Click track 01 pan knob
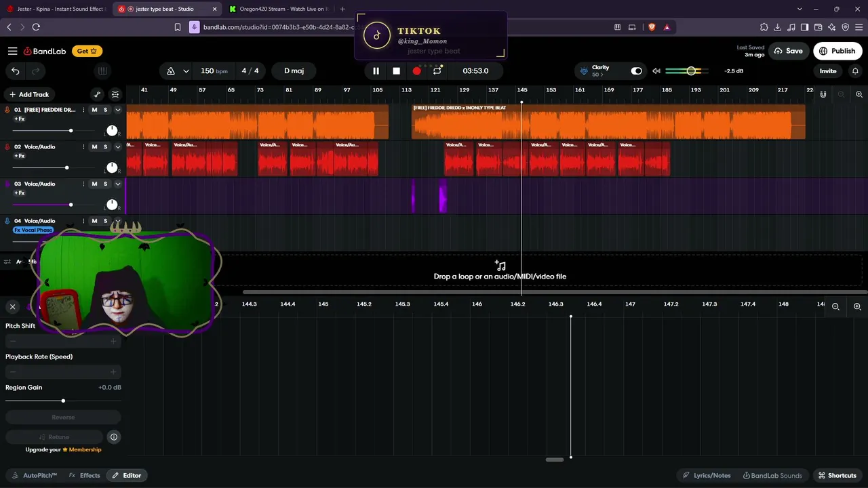Viewport: 868px width, 488px height. [112, 130]
